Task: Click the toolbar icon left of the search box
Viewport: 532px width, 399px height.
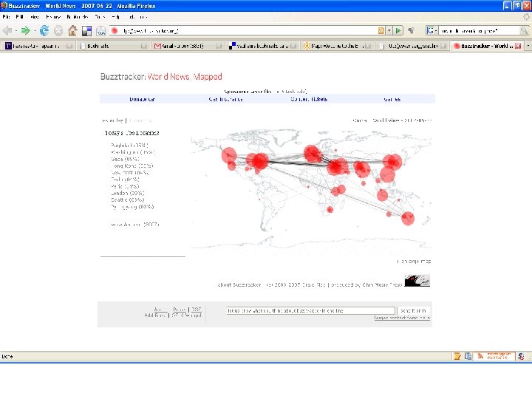Action: [x=412, y=31]
